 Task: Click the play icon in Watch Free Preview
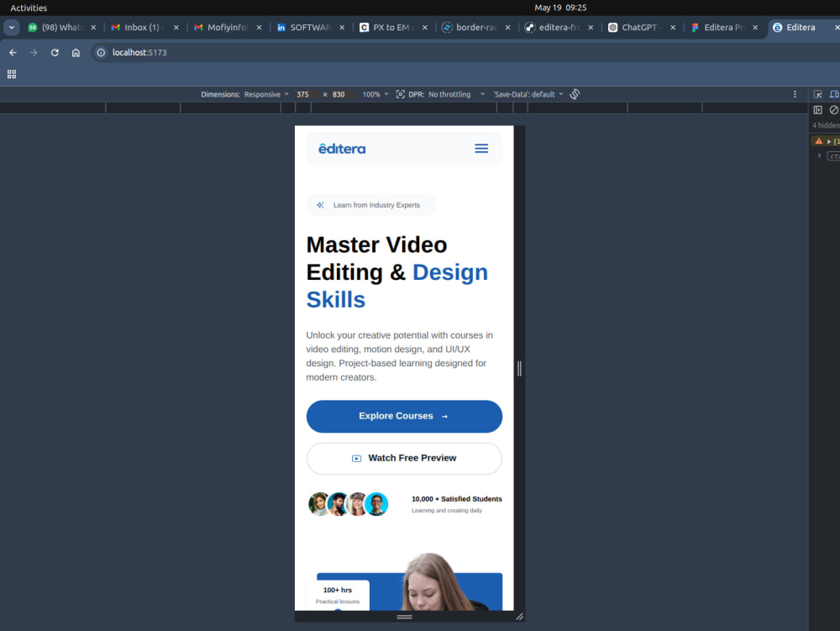pos(356,459)
